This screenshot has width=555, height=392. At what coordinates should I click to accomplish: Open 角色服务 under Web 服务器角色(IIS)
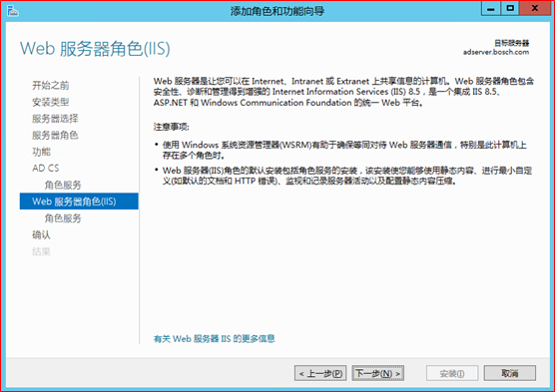pos(63,218)
